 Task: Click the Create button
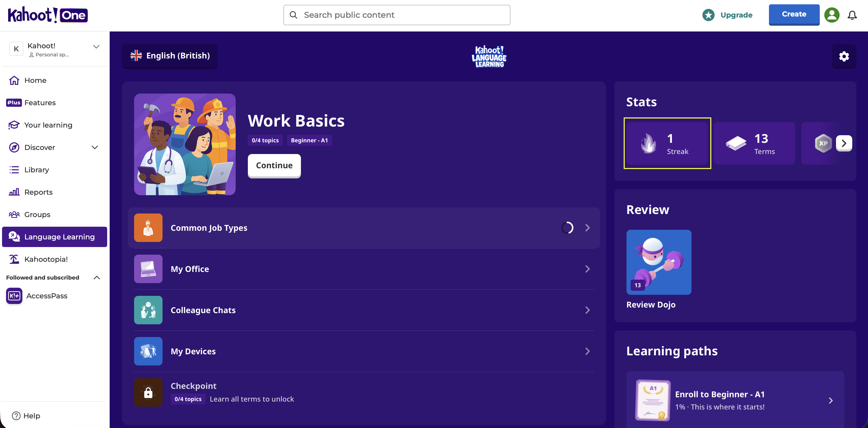click(x=794, y=14)
